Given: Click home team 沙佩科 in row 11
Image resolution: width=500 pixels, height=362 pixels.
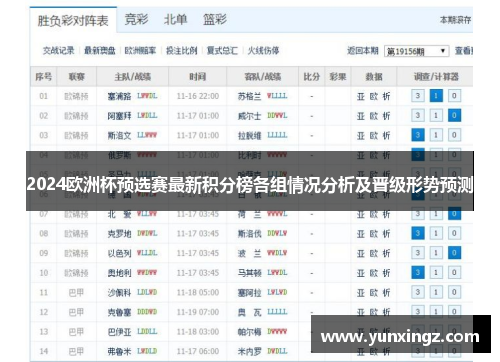Looking at the screenshot, I should click(x=119, y=293).
